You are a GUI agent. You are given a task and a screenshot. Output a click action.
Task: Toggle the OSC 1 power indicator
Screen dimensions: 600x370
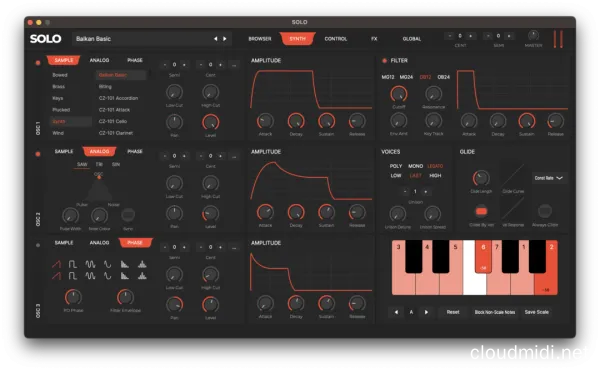point(38,63)
